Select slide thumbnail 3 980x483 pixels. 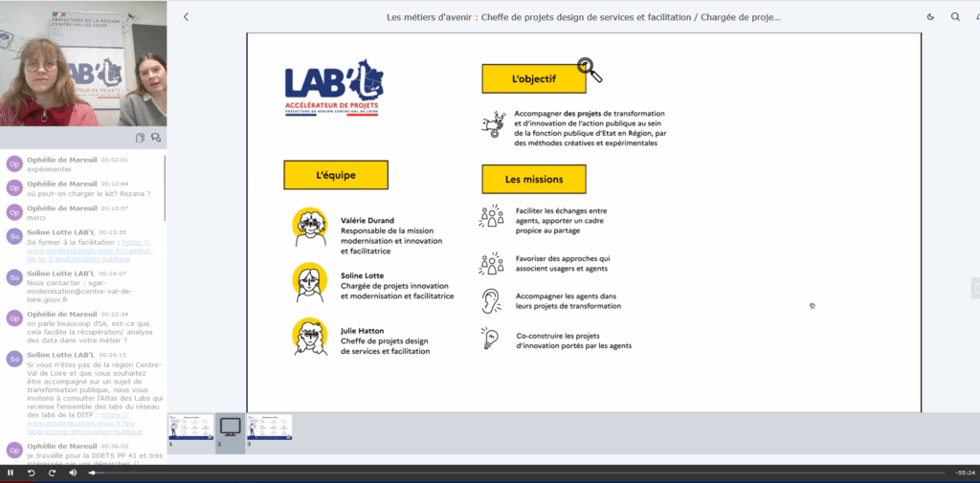click(x=269, y=428)
